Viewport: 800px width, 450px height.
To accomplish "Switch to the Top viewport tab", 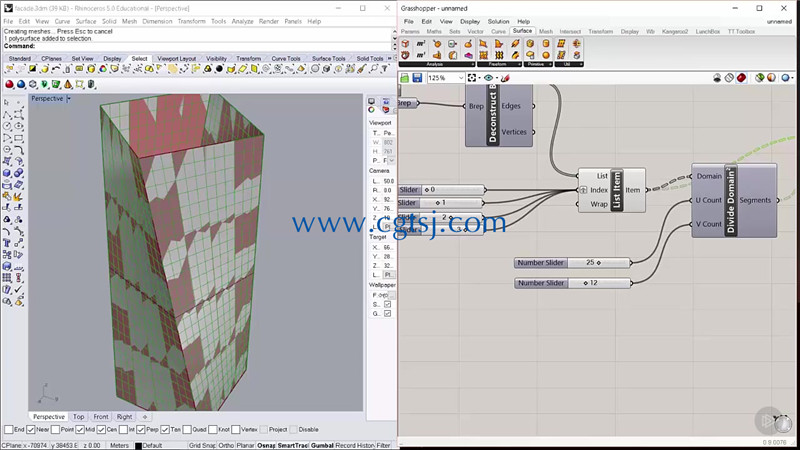I will [79, 417].
